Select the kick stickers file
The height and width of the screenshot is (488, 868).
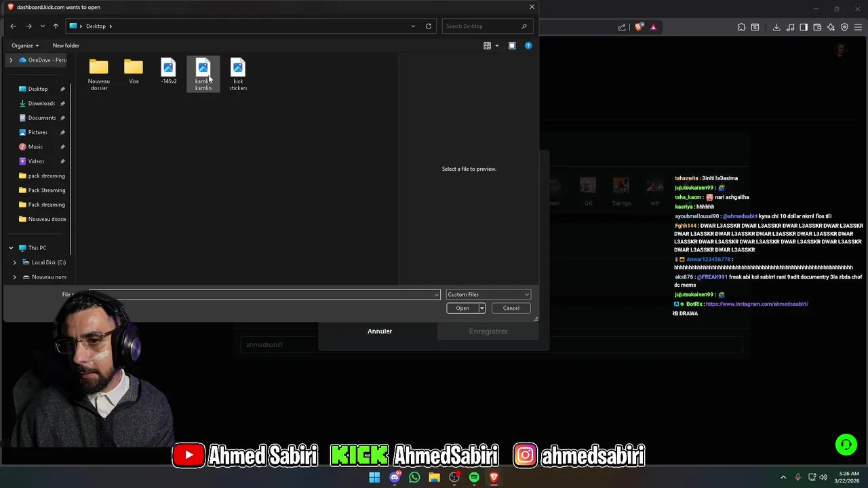238,75
